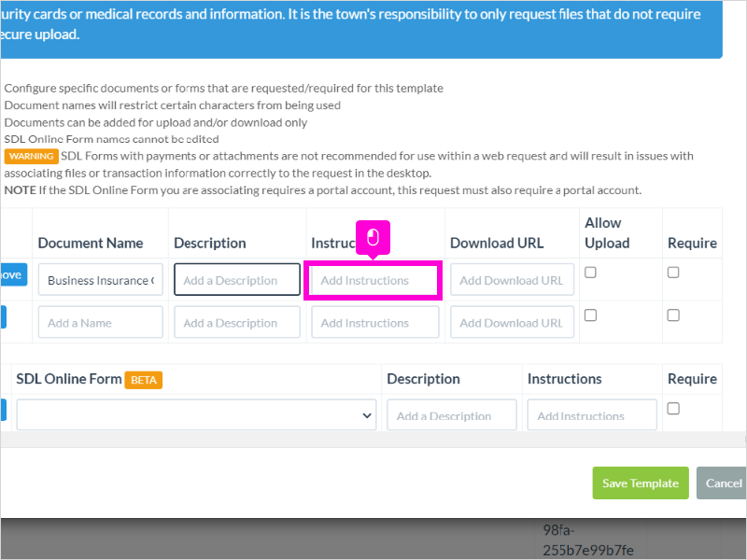Click the Add a Name field
Image resolution: width=747 pixels, height=560 pixels.
pos(101,322)
